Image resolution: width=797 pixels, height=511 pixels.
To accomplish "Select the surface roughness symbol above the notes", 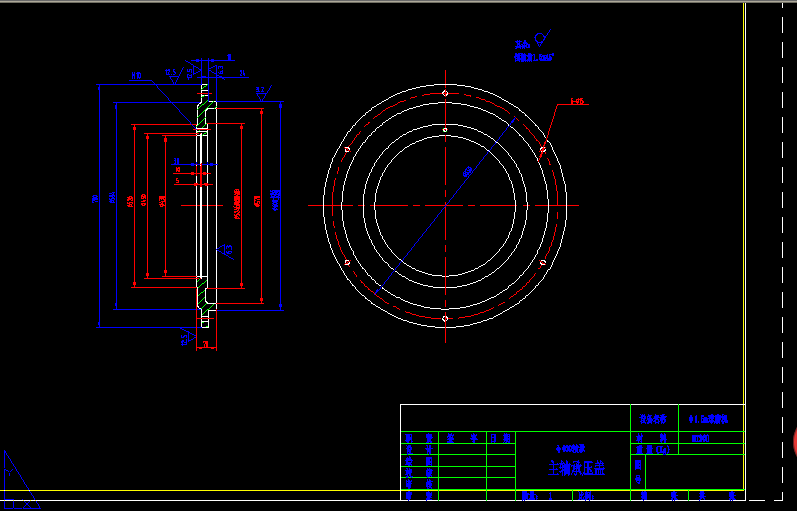I will tap(540, 39).
